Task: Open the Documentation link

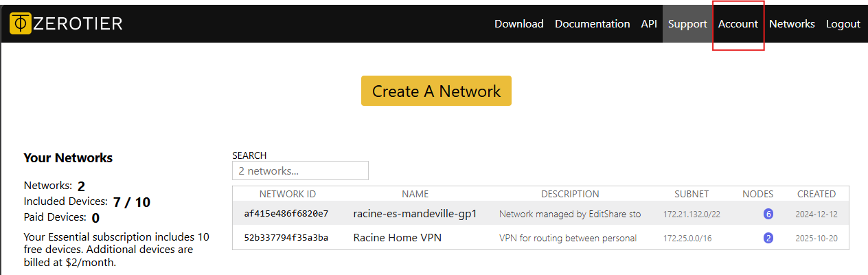Action: click(592, 23)
